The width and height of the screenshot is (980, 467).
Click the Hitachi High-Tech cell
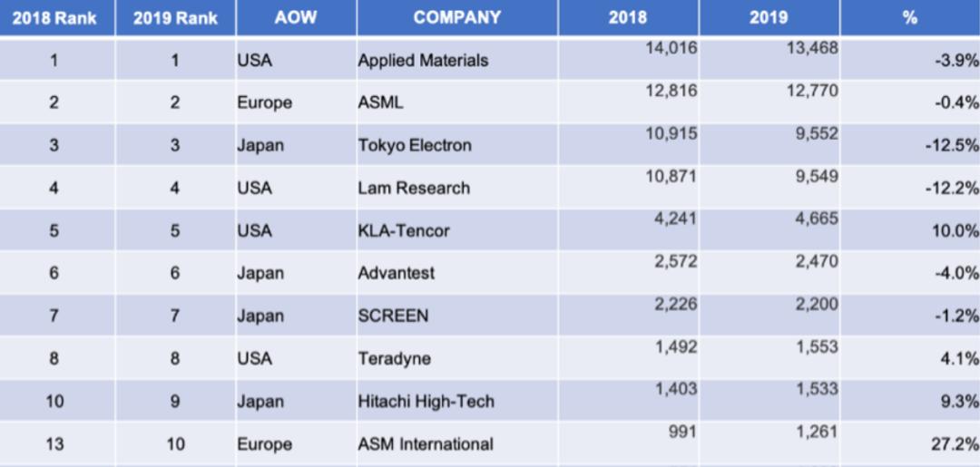point(426,402)
